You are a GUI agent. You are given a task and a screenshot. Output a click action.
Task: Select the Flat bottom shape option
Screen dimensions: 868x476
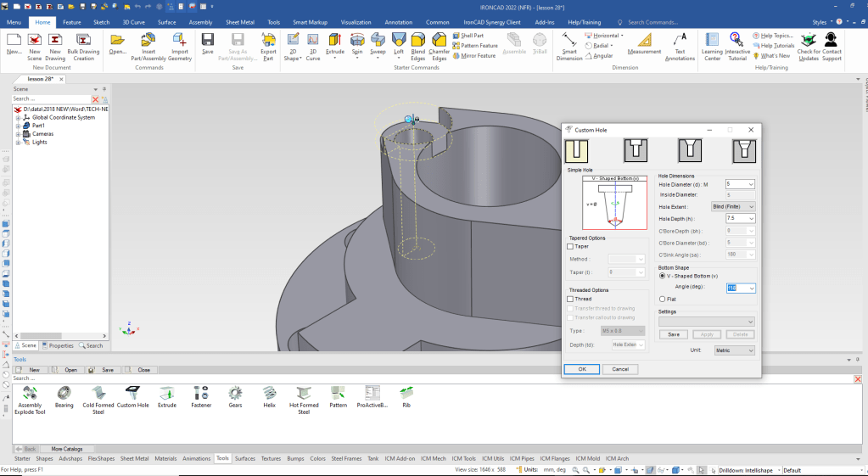click(x=662, y=299)
